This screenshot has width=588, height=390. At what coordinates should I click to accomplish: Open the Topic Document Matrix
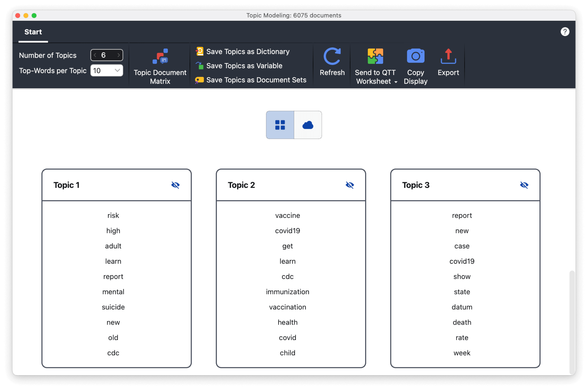click(160, 66)
